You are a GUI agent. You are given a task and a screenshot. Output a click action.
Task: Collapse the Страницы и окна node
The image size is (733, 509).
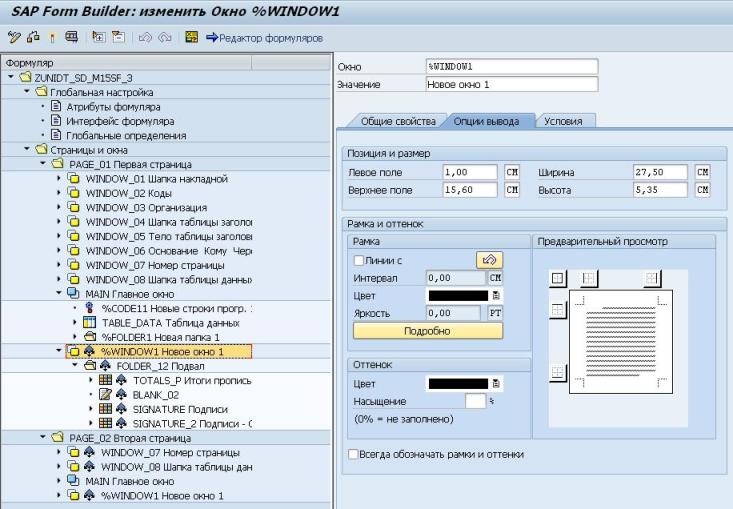(x=27, y=149)
